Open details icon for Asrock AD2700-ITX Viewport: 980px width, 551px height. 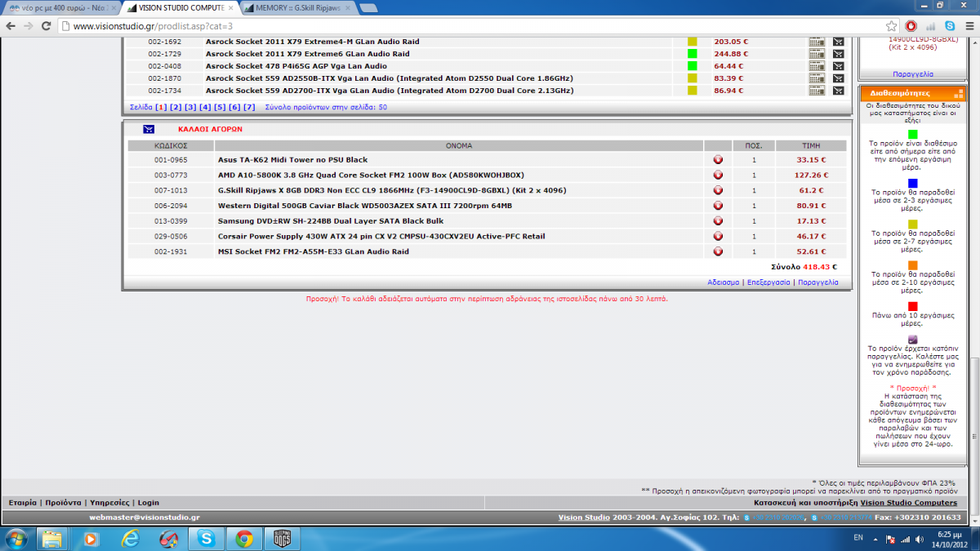click(x=817, y=91)
